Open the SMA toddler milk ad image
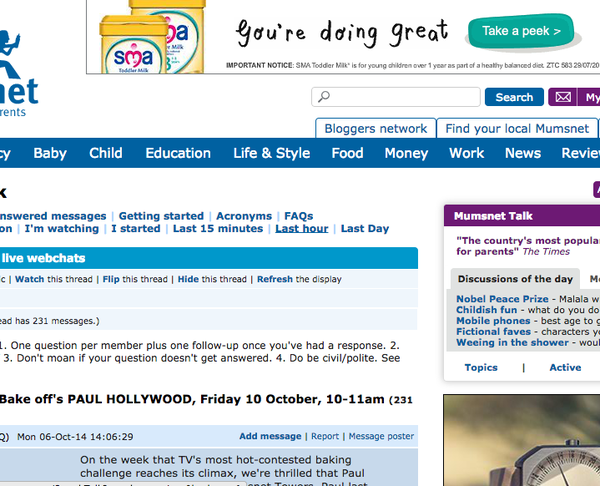This screenshot has width=600, height=486. coord(153,37)
